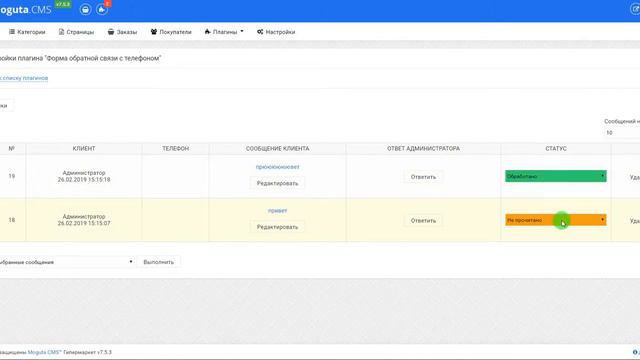
Task: Click client cell dated 26.02.2019 15:15:18
Action: click(x=84, y=176)
